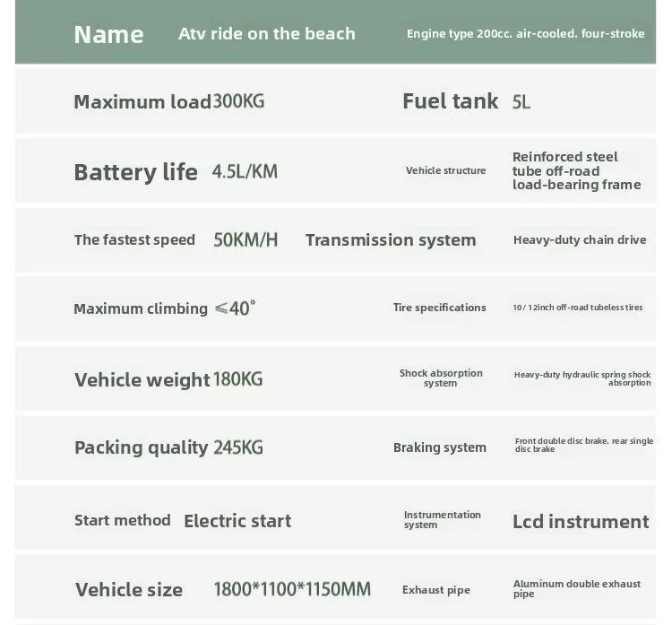Click the Vehicle size 1800*1100*1150MM value
The height and width of the screenshot is (625, 672).
(292, 589)
